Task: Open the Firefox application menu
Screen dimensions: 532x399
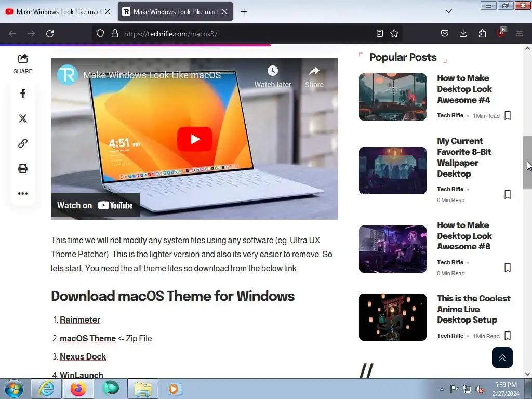Action: [520, 34]
